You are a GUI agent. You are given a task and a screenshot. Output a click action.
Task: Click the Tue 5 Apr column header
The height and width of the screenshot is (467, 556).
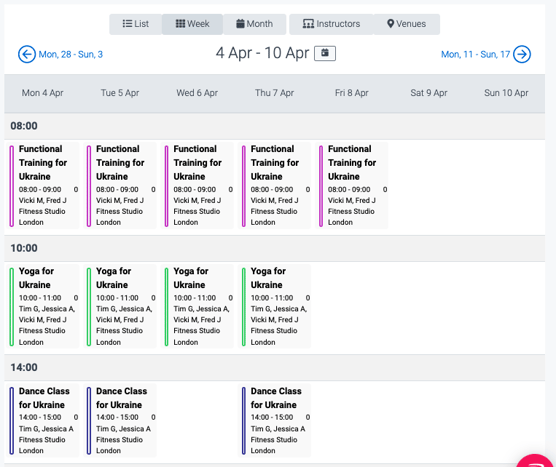(x=120, y=93)
